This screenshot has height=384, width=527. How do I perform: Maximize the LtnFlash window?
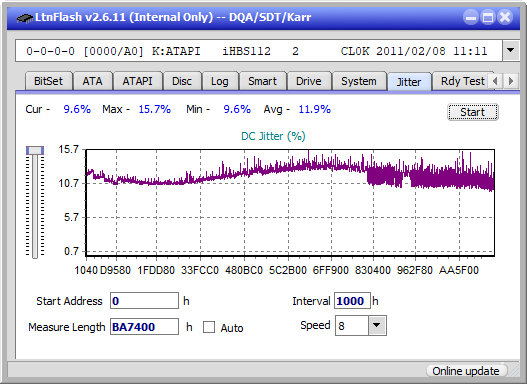click(488, 17)
